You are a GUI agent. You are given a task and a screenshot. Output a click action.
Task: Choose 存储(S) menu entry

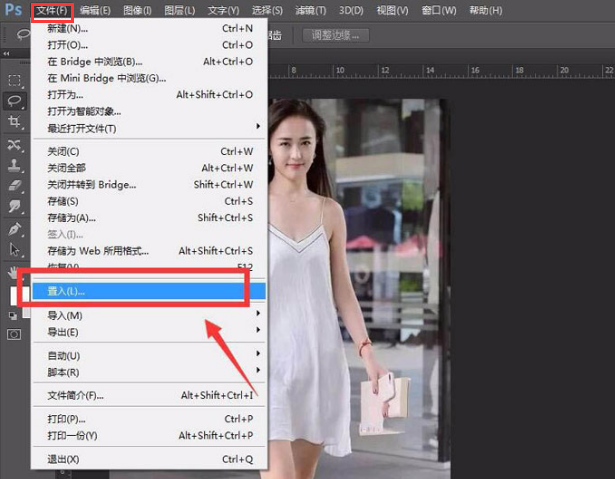pos(149,201)
